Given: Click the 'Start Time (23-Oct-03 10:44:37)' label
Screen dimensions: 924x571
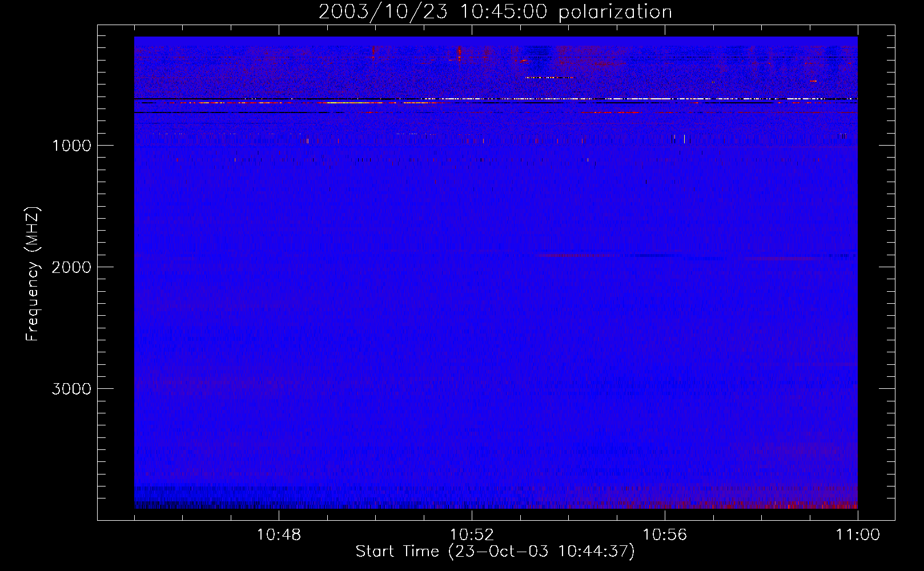Looking at the screenshot, I should coord(495,552).
